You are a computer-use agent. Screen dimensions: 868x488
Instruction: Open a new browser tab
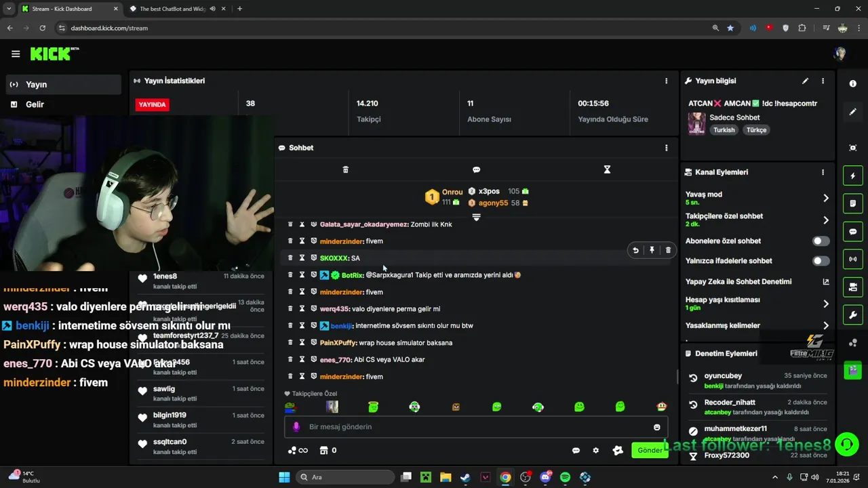(240, 9)
